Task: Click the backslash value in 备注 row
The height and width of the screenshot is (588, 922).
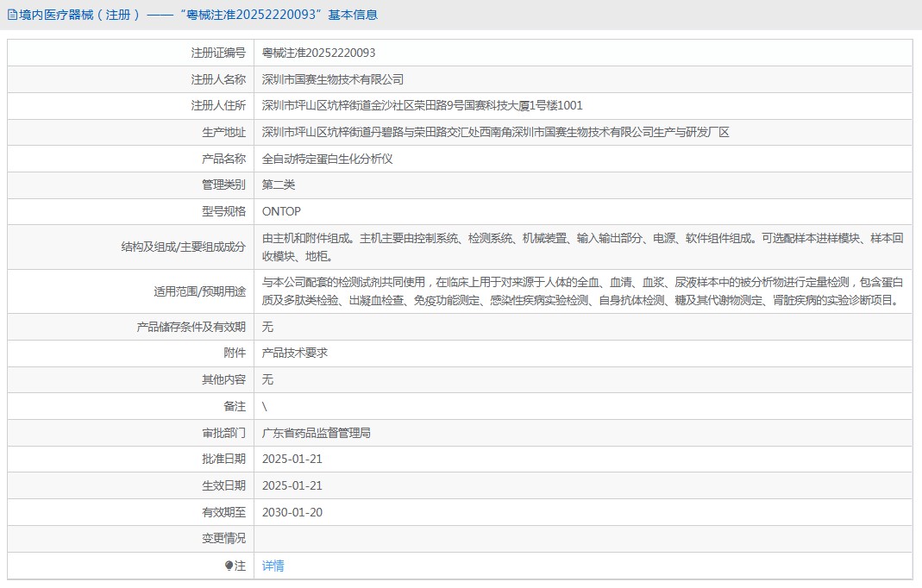Action: tap(265, 406)
